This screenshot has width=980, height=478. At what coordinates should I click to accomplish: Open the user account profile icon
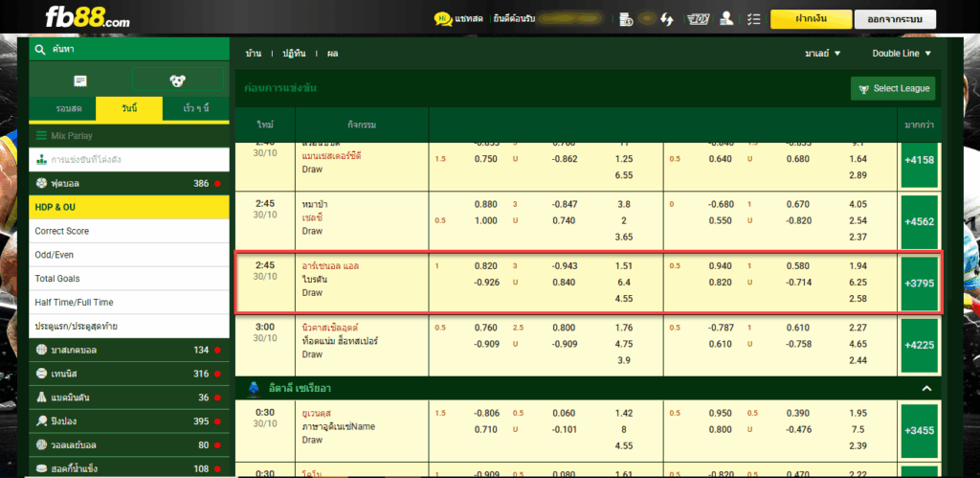click(726, 19)
